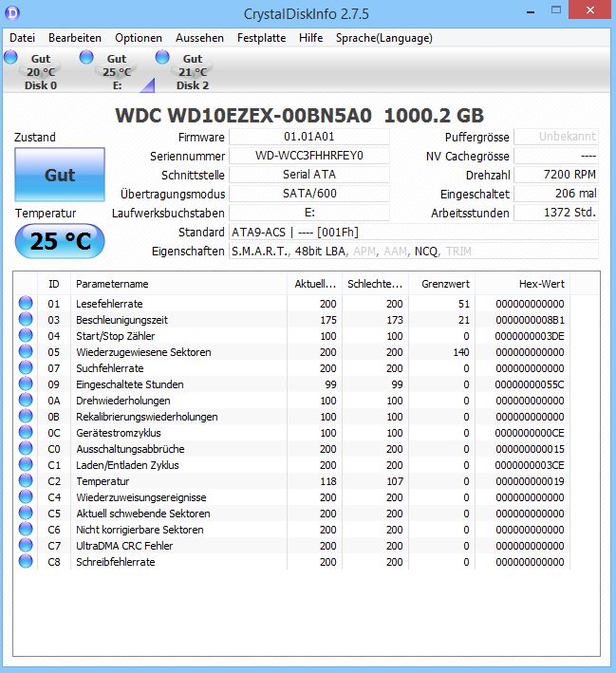Select the Lesefehlerrate parameter name
The height and width of the screenshot is (673, 616).
[x=109, y=304]
